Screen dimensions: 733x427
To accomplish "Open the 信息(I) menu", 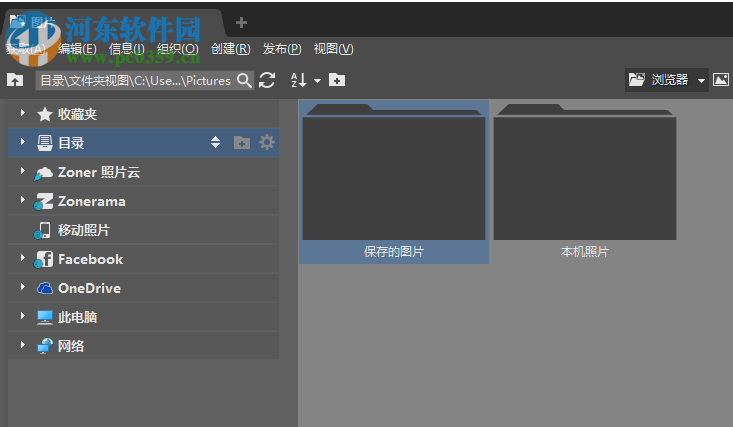I will pos(127,49).
